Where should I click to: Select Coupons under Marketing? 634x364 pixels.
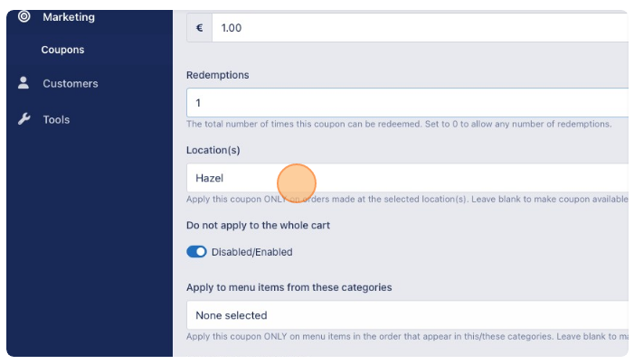coord(62,50)
